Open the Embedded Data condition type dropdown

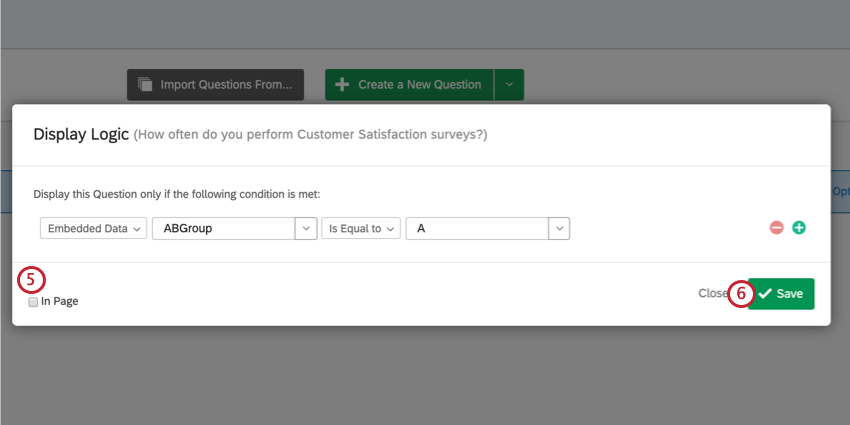tap(93, 228)
